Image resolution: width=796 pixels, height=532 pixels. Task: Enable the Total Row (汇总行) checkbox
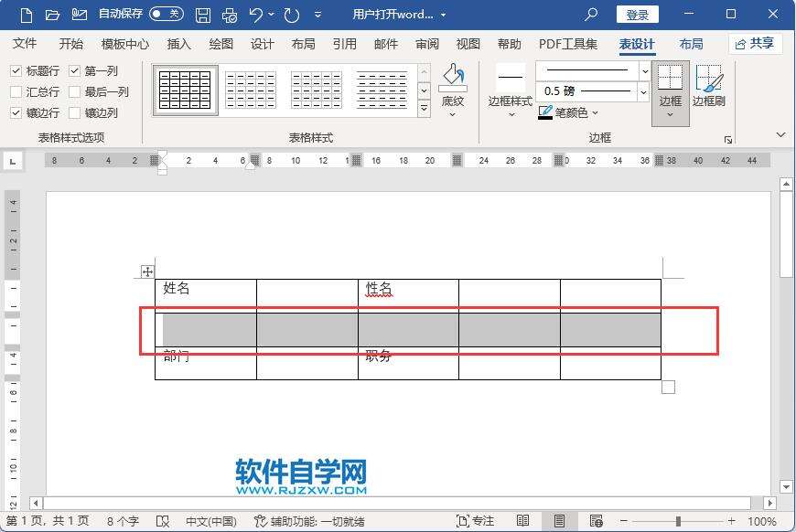(16, 92)
